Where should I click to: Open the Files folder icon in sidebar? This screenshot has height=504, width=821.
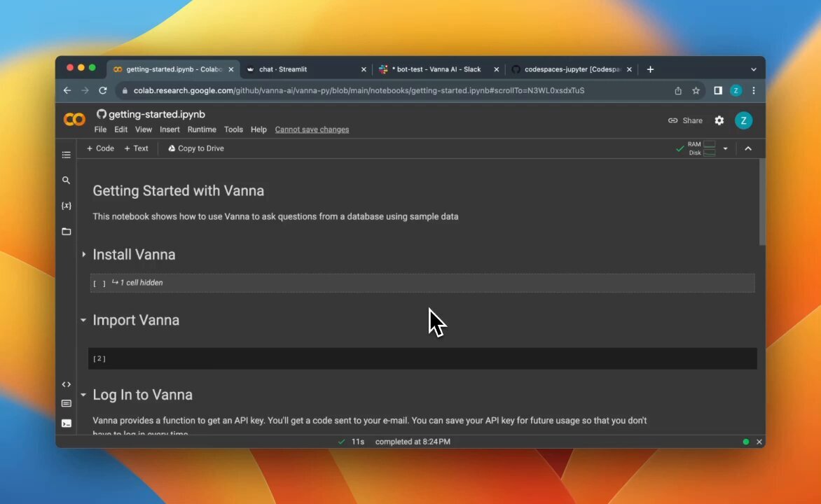point(66,231)
